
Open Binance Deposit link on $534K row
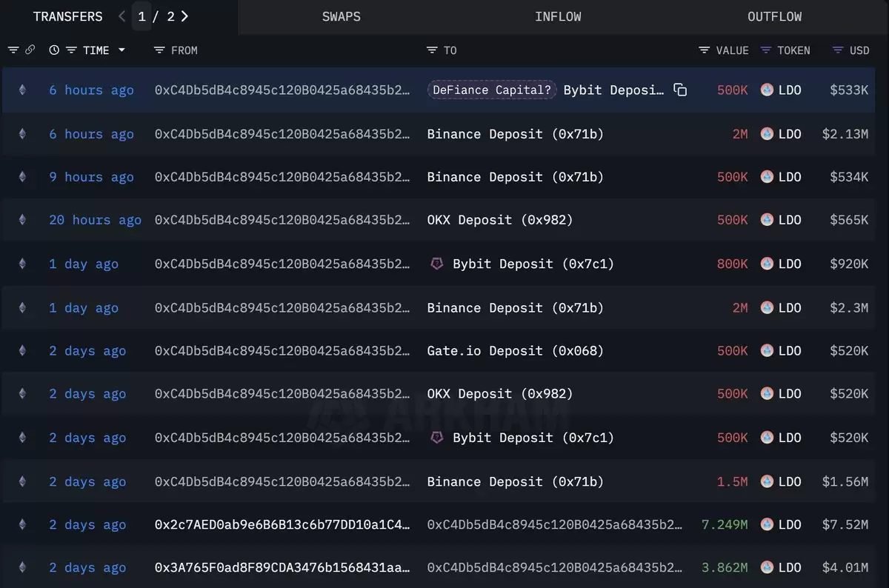515,177
